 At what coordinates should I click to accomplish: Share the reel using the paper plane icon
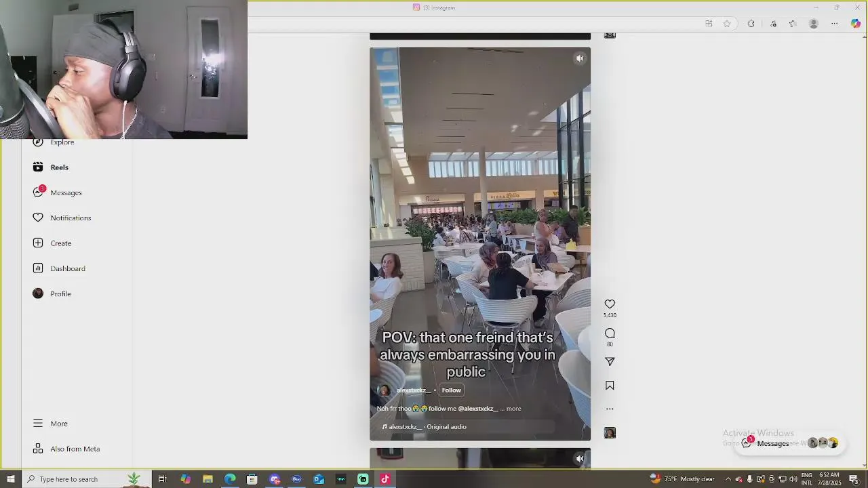(610, 362)
